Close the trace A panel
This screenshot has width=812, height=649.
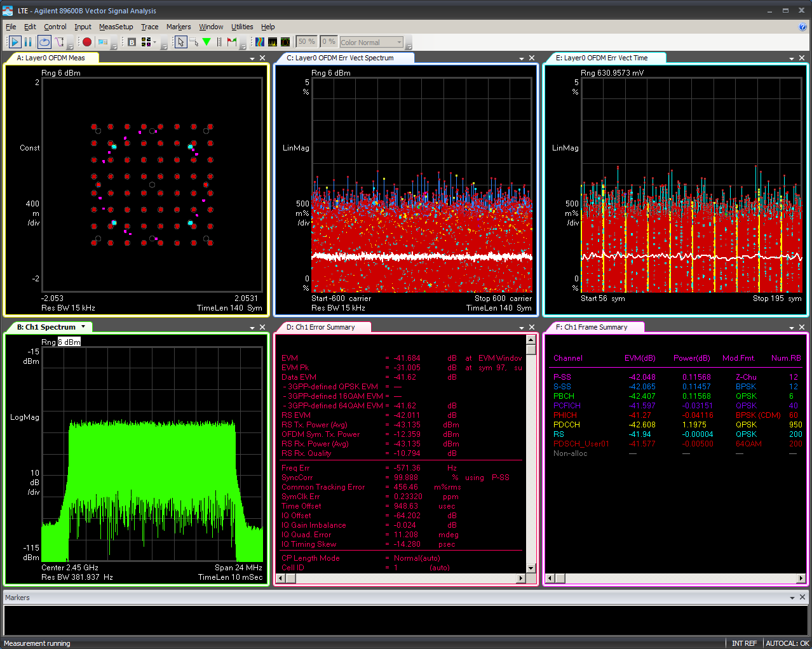click(262, 58)
